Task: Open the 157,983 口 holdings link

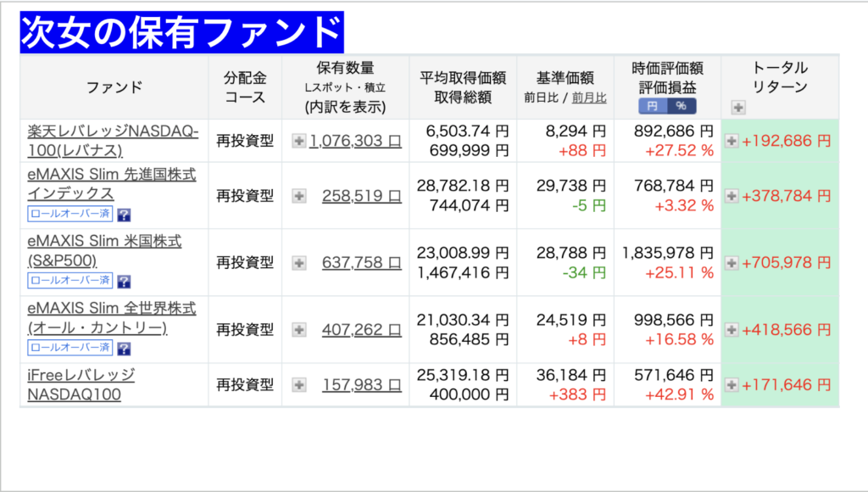Action: pos(362,384)
